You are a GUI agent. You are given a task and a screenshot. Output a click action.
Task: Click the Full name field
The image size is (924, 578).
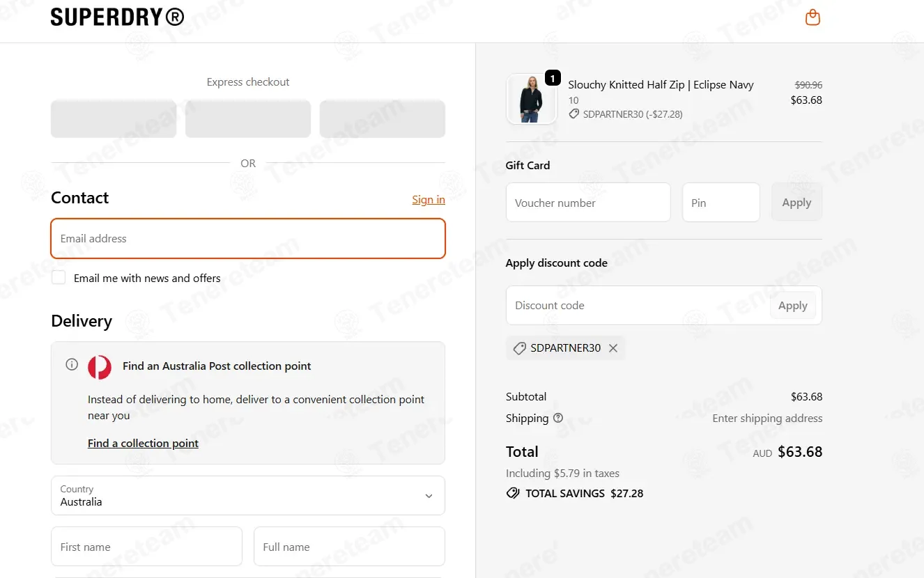point(349,547)
